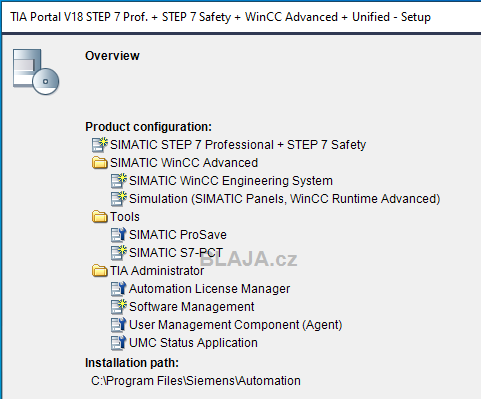Select SIMATIC STEP 7 Professional + STEP 7 Safety
The image size is (481, 399).
(238, 145)
